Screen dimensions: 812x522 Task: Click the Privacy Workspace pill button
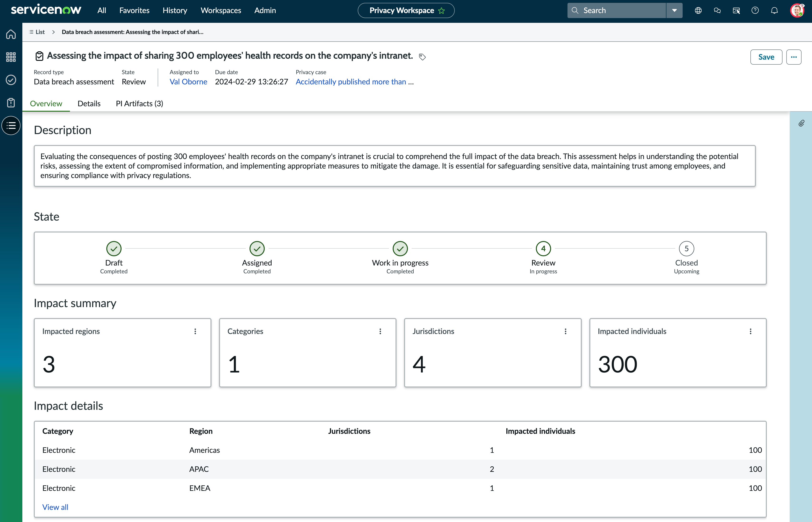406,10
